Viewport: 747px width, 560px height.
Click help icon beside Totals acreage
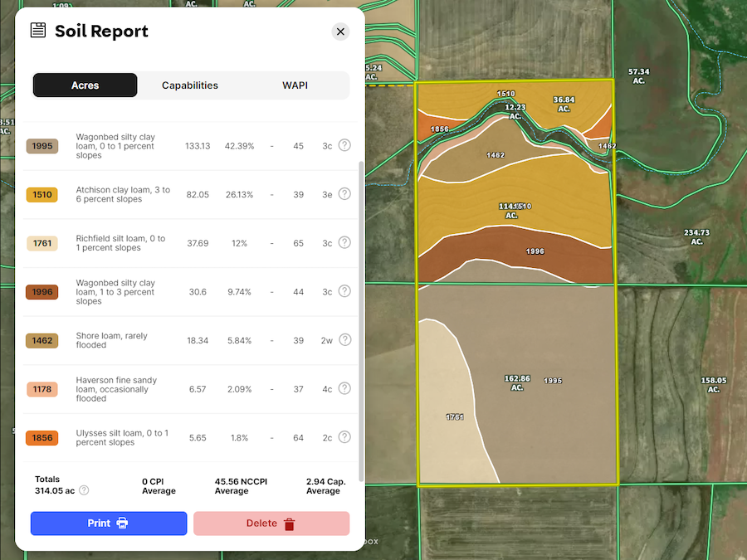tap(84, 490)
